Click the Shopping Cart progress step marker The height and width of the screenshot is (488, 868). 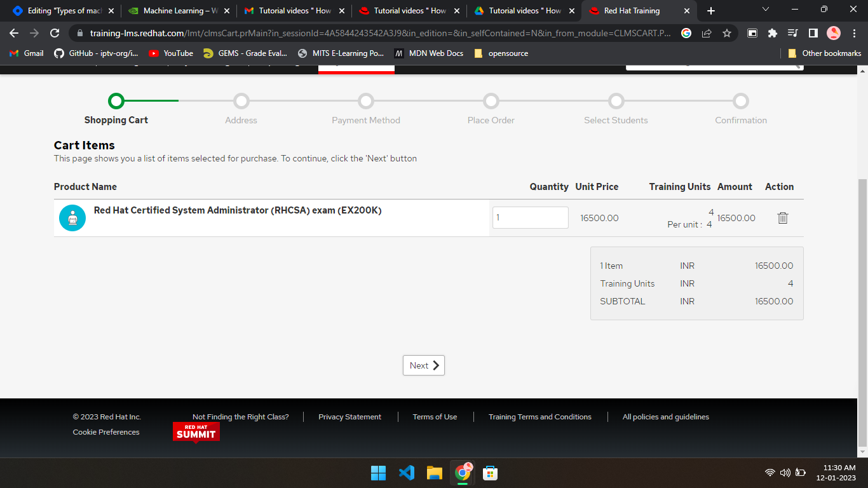coord(116,101)
